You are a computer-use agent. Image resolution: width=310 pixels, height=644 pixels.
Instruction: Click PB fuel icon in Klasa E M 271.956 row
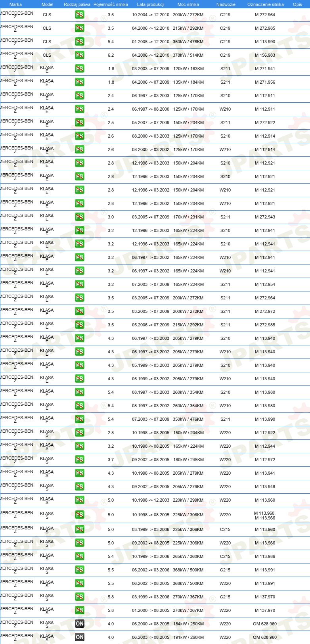pos(79,82)
